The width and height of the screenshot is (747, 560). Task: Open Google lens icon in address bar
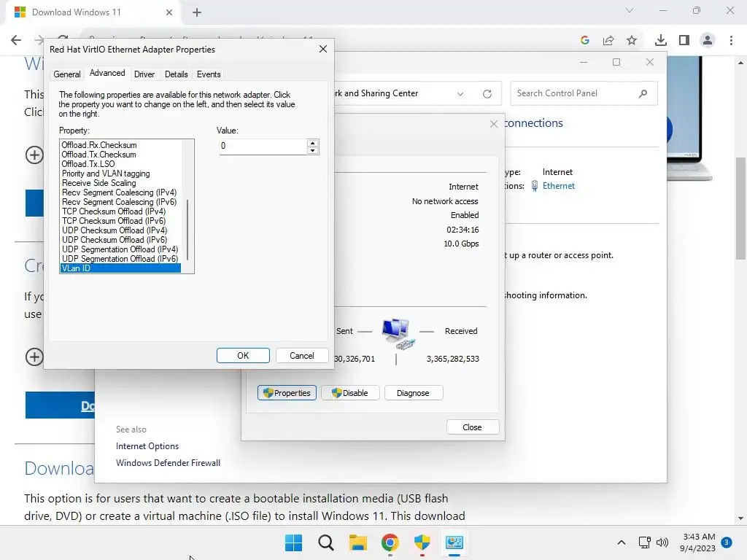point(585,41)
